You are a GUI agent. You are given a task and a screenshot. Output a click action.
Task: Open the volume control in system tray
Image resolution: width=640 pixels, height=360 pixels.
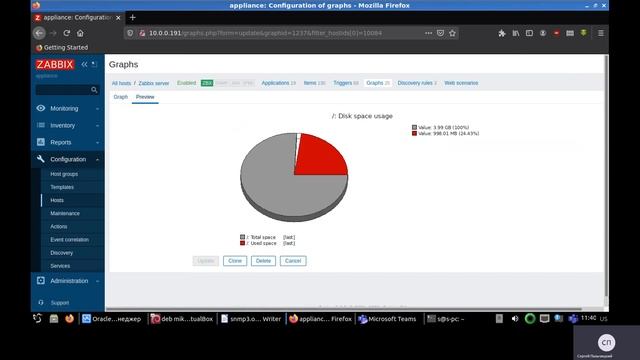click(x=515, y=319)
